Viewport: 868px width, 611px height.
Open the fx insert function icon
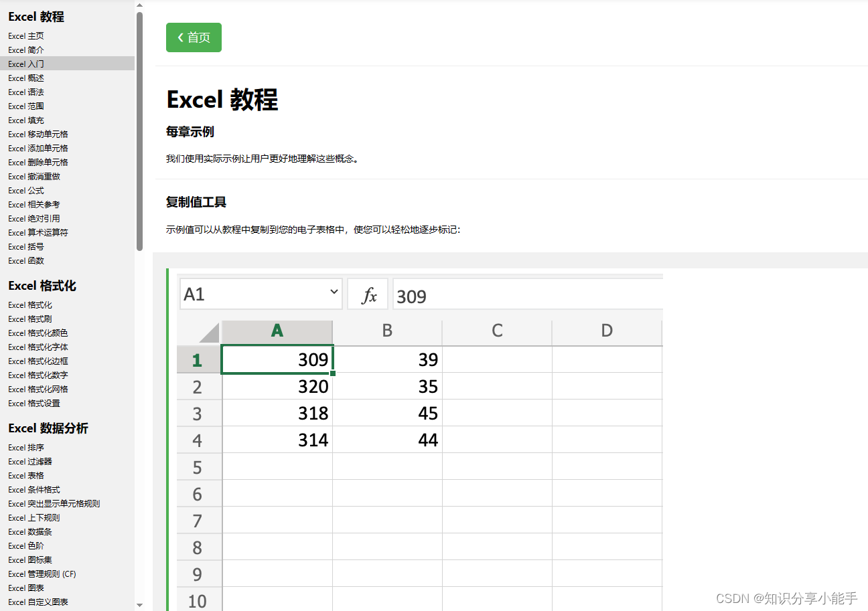pos(368,294)
